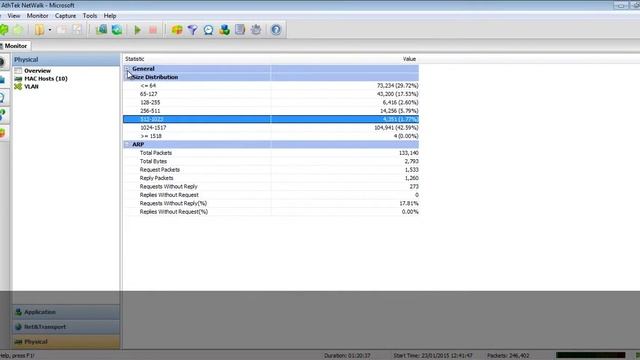
Task: Click the gear settings icon in toolbar
Action: pos(256,30)
